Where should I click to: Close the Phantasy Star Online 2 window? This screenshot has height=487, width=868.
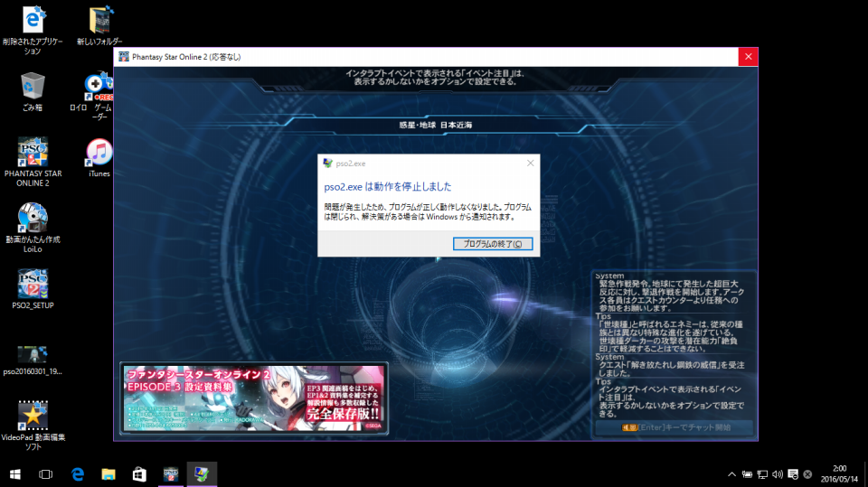coord(748,57)
